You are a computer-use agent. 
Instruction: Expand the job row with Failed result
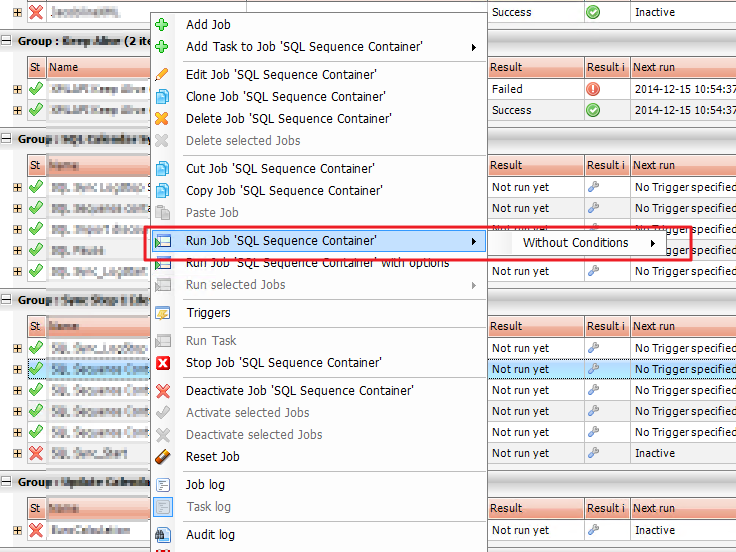(x=17, y=89)
